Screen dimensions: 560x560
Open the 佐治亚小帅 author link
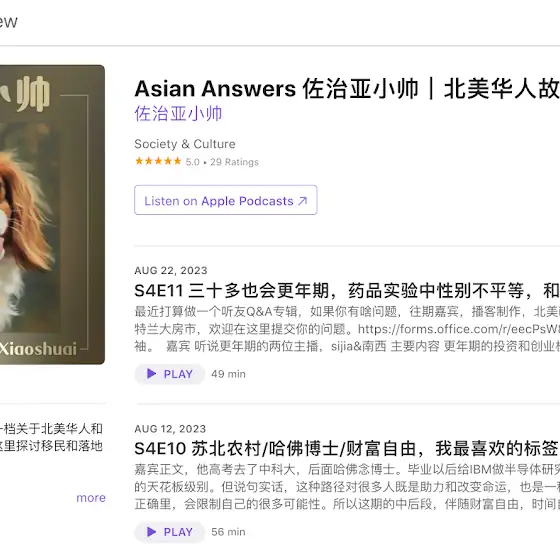click(178, 114)
